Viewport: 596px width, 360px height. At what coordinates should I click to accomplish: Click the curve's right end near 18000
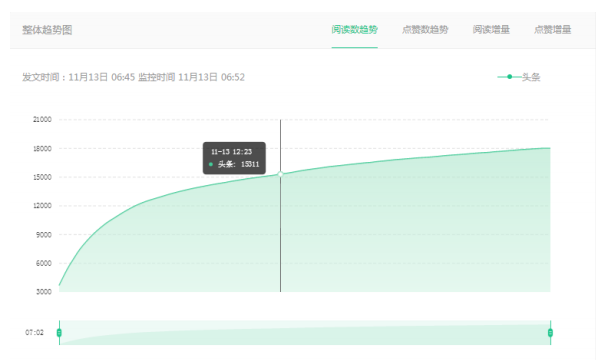coord(550,148)
